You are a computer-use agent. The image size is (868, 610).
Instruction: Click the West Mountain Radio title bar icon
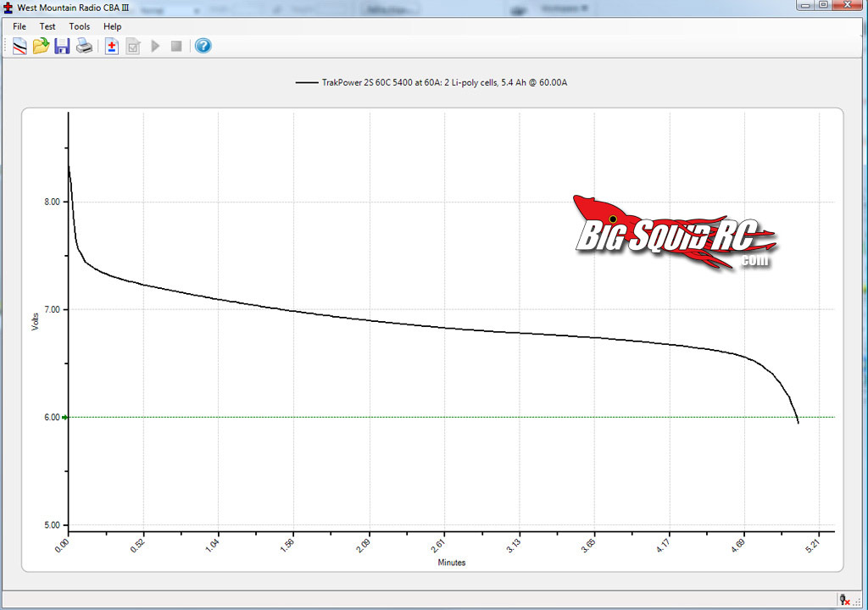[x=8, y=7]
